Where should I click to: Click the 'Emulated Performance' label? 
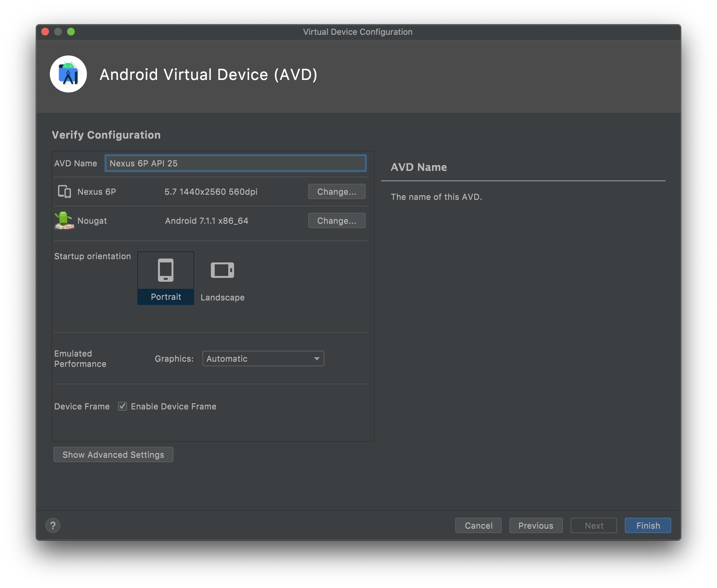80,359
